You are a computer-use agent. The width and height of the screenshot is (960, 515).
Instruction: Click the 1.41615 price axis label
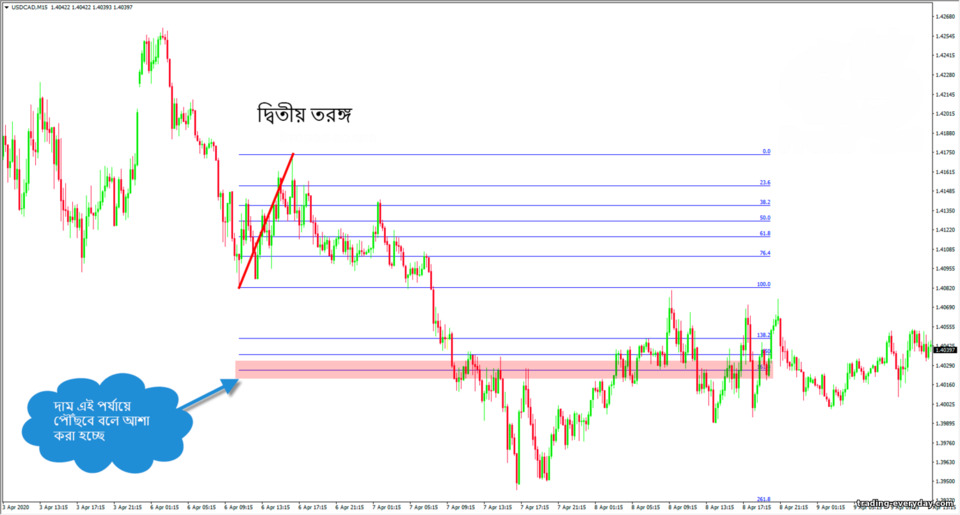pyautogui.click(x=945, y=172)
